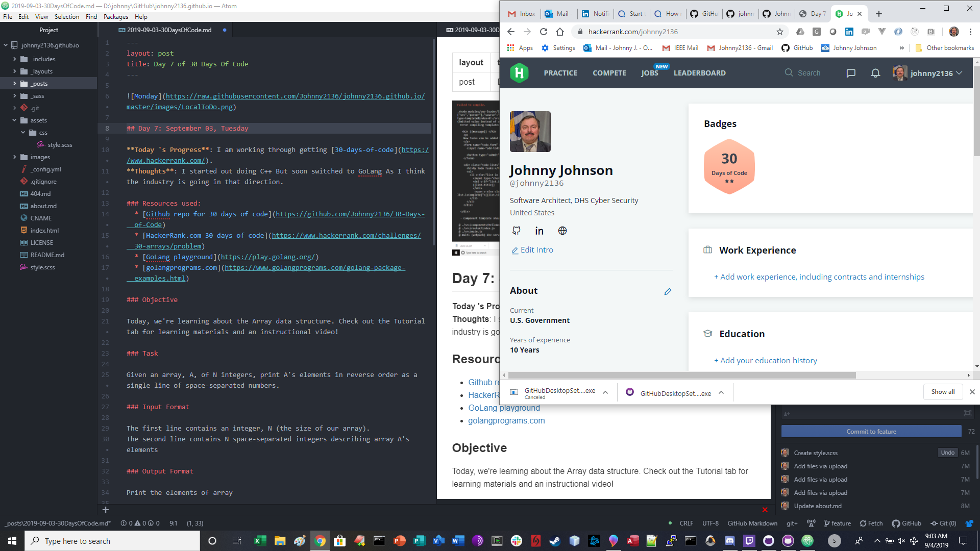The width and height of the screenshot is (980, 551).
Task: Click the GitHub profile link icon
Action: pyautogui.click(x=516, y=231)
